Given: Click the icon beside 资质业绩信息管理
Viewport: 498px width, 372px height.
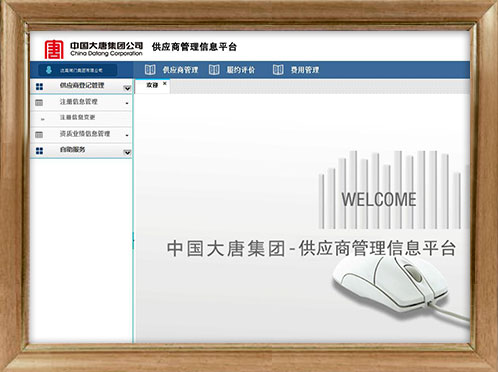Looking at the screenshot, I should (x=39, y=135).
